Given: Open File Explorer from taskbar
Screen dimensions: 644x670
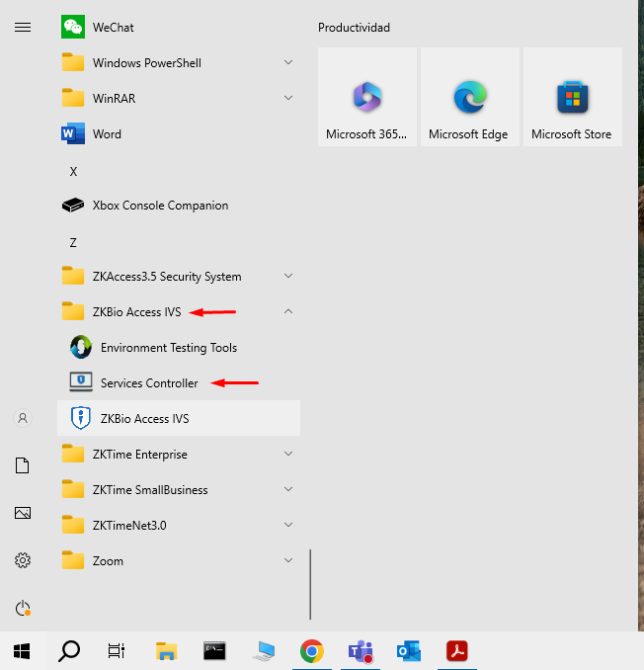Looking at the screenshot, I should pyautogui.click(x=166, y=651).
